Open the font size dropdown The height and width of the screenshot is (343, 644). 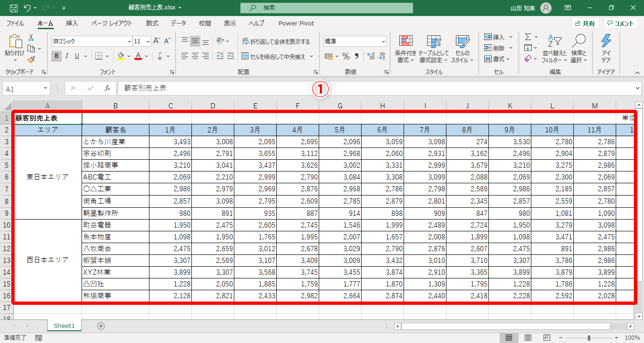coord(148,41)
